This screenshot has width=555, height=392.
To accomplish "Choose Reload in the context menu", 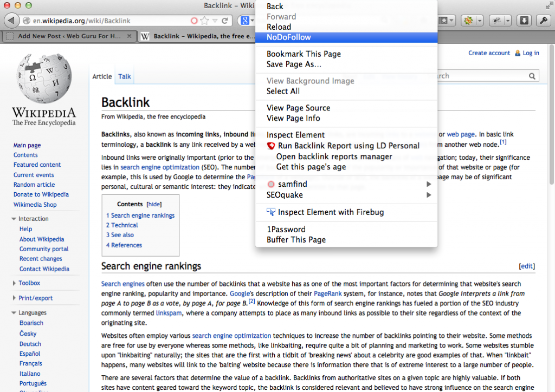I will (346, 27).
